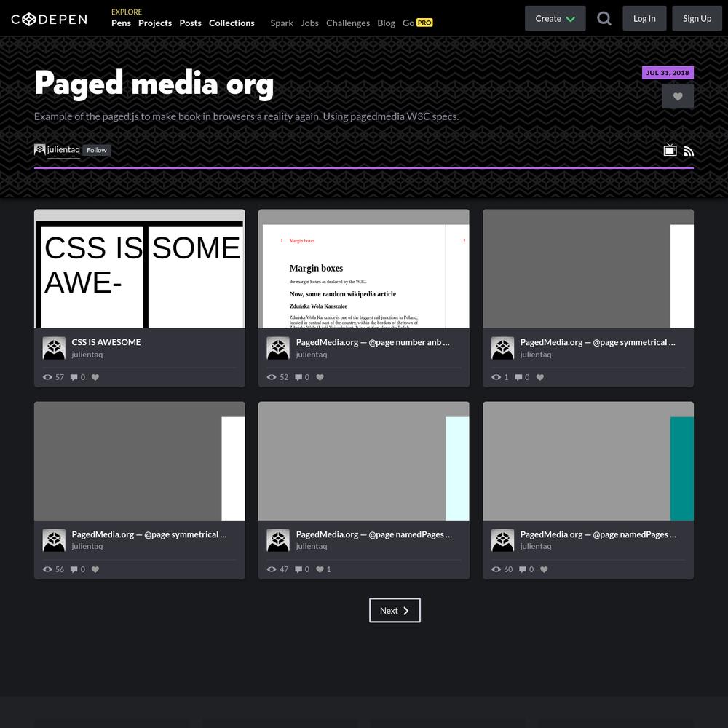Click views eye icon on 52-view pen
Screen dimensions: 728x728
coord(272,377)
